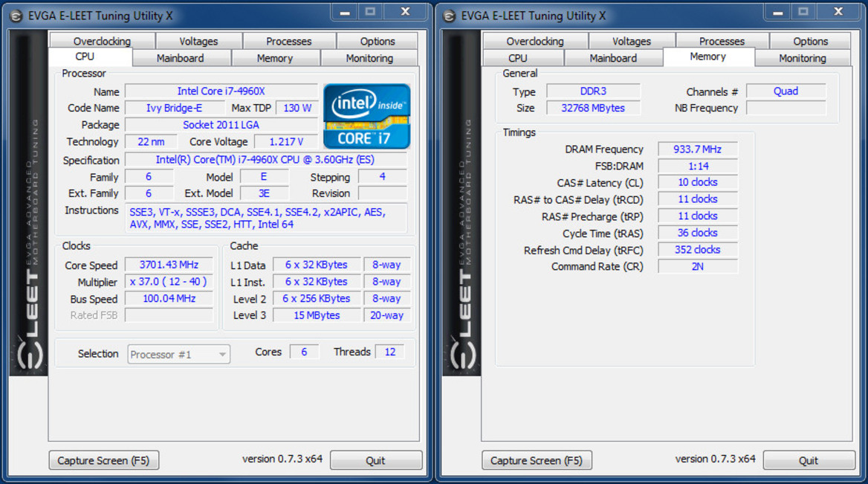Click the x 37.0 multiplier value
The height and width of the screenshot is (484, 868).
coord(169,282)
